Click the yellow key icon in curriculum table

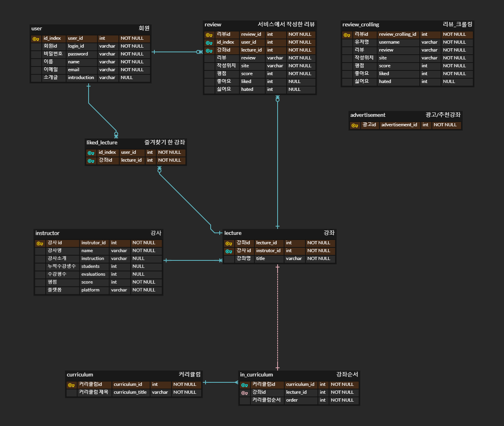(x=71, y=385)
